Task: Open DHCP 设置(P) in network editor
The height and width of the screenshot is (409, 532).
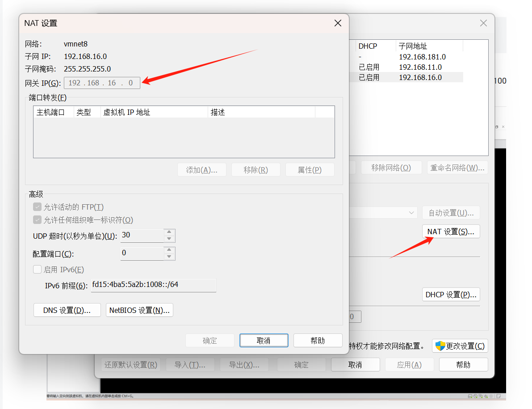Action: click(x=451, y=295)
